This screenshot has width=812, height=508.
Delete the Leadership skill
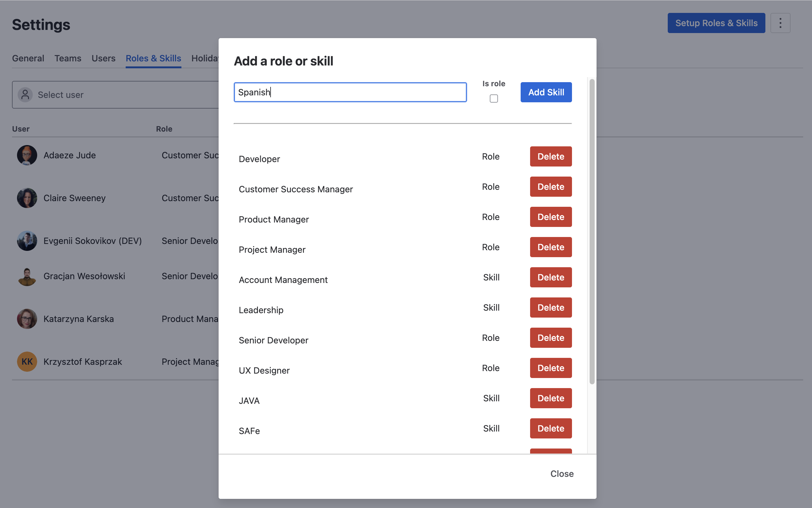pos(550,308)
